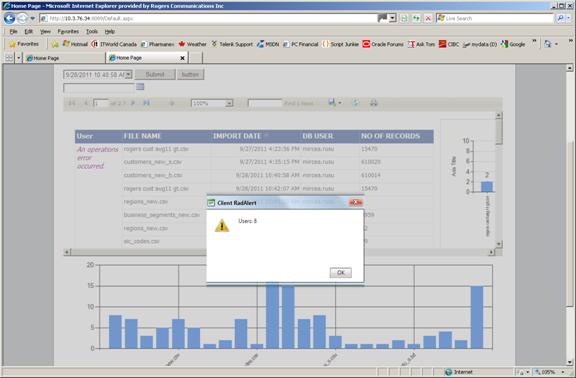
Task: Click the Quick Tabs icon
Action: tap(9, 58)
